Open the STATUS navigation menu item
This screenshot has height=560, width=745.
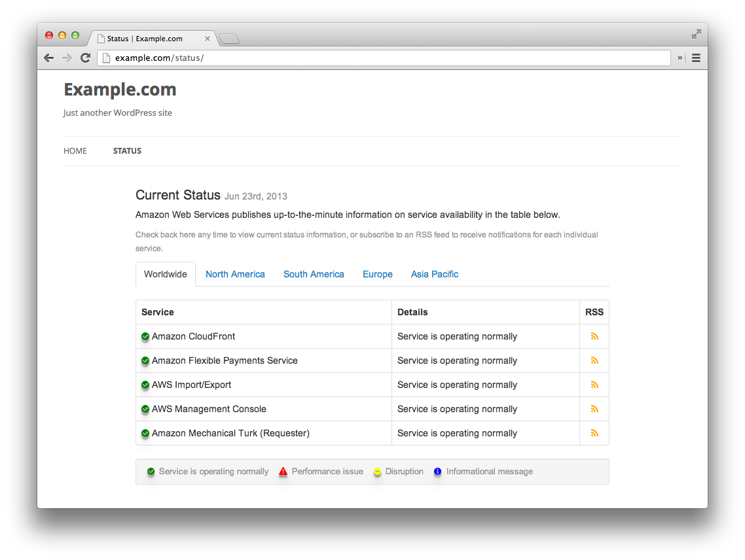point(127,151)
